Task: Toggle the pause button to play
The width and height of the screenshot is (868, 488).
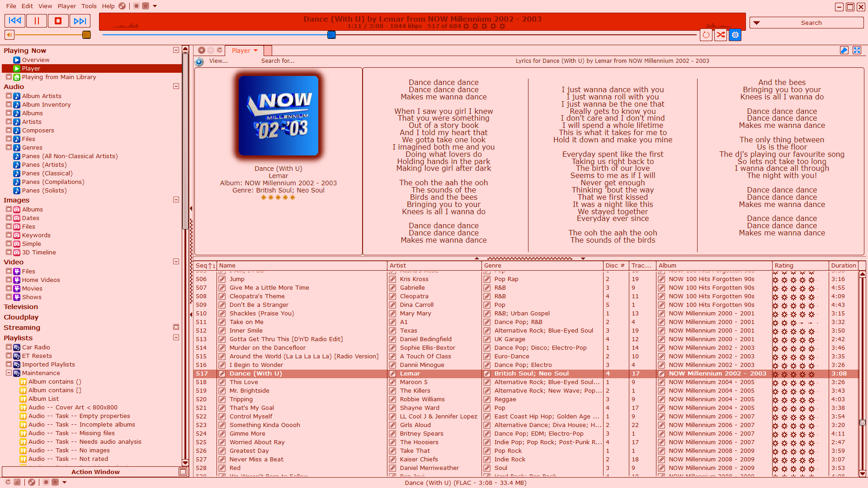Action: click(36, 21)
